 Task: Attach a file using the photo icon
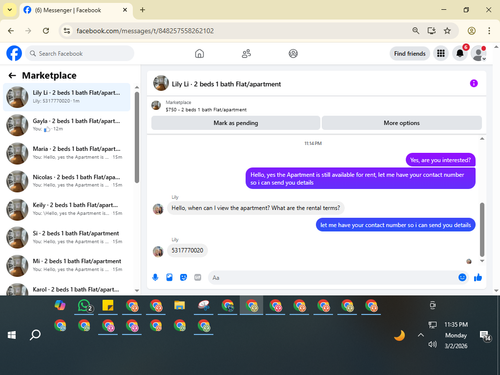tap(169, 277)
